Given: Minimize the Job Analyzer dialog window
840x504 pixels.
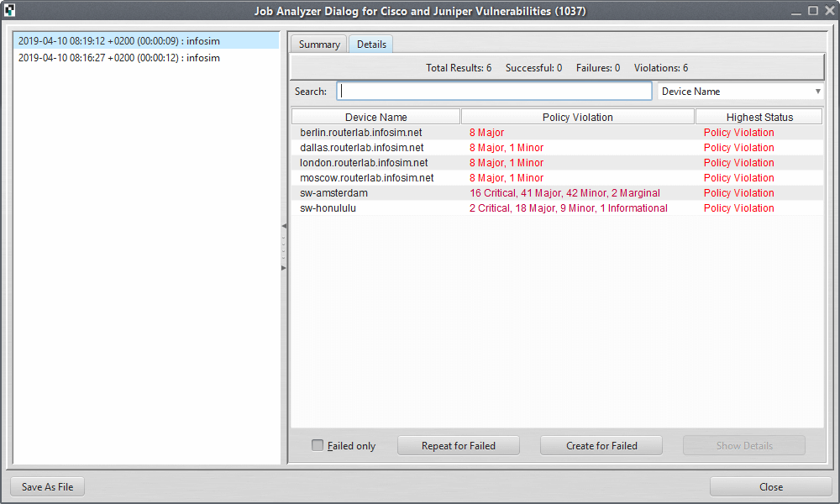Looking at the screenshot, I should 796,11.
